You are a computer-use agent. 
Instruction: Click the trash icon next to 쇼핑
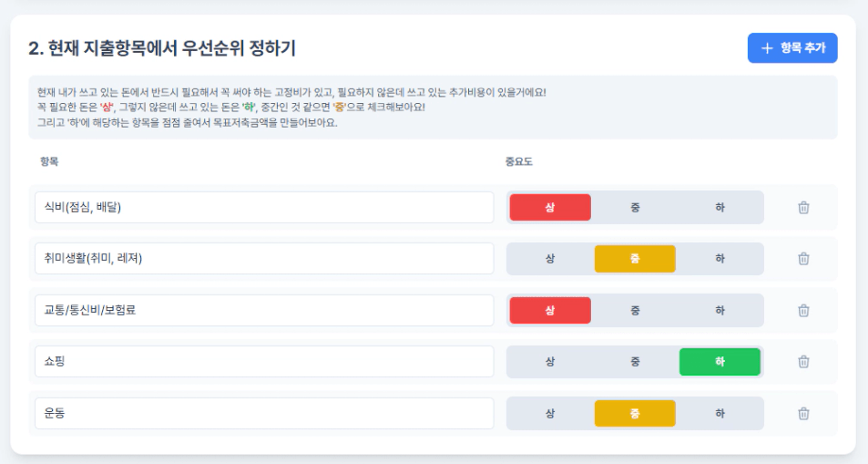pyautogui.click(x=803, y=361)
